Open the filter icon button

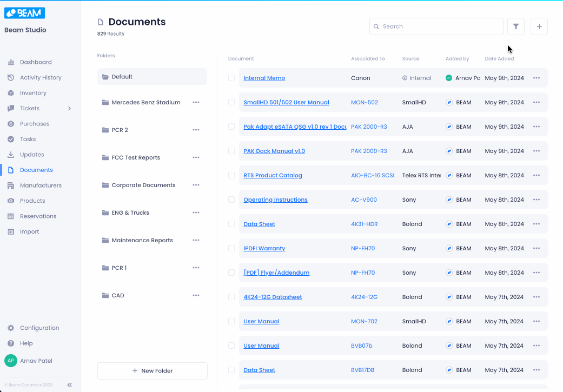pyautogui.click(x=515, y=26)
